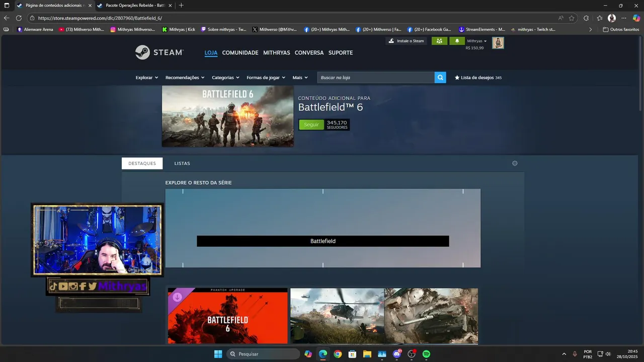
Task: Add page to favorites with star icon
Action: click(x=572, y=18)
